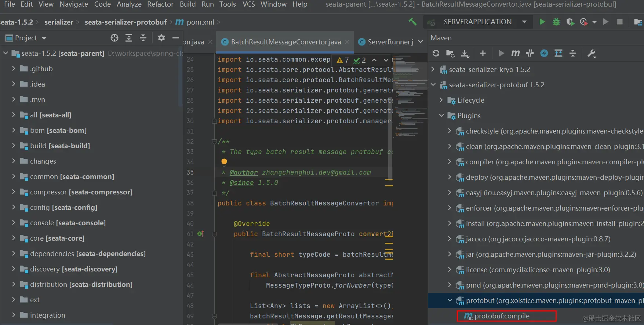
Task: Expand all nodes in Project panel
Action: click(x=129, y=38)
